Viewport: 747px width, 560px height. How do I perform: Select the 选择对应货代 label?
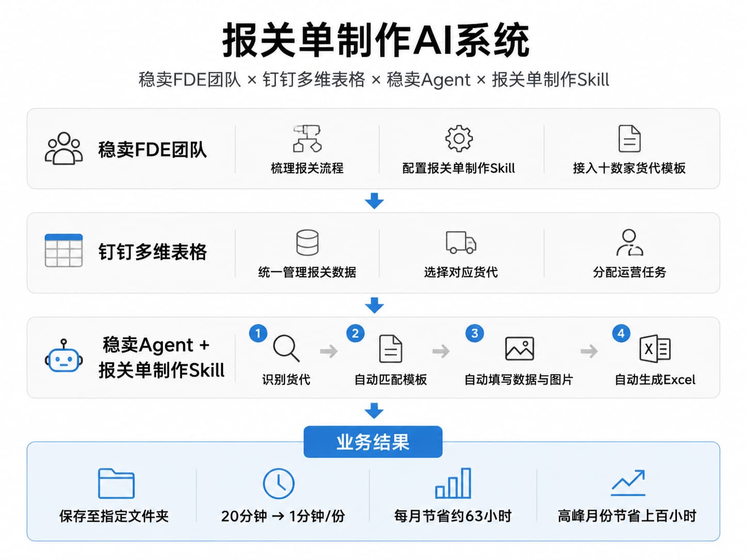[x=461, y=272]
